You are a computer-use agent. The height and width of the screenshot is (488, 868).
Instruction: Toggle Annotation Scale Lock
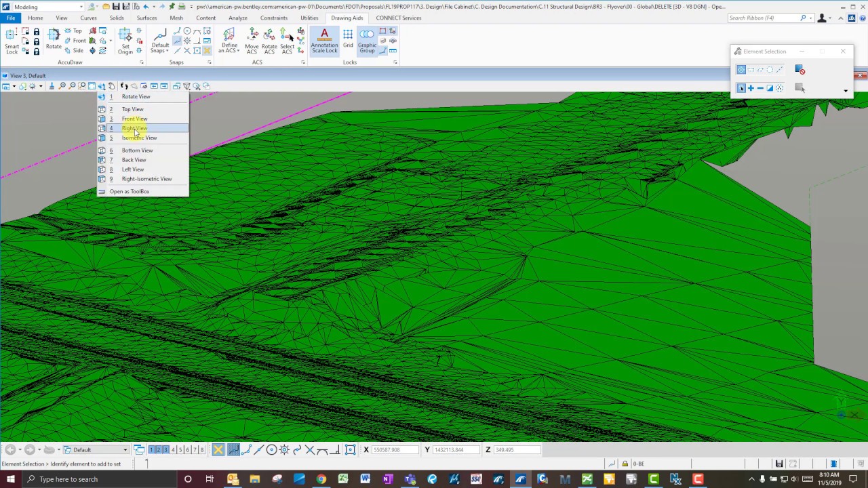coord(324,41)
